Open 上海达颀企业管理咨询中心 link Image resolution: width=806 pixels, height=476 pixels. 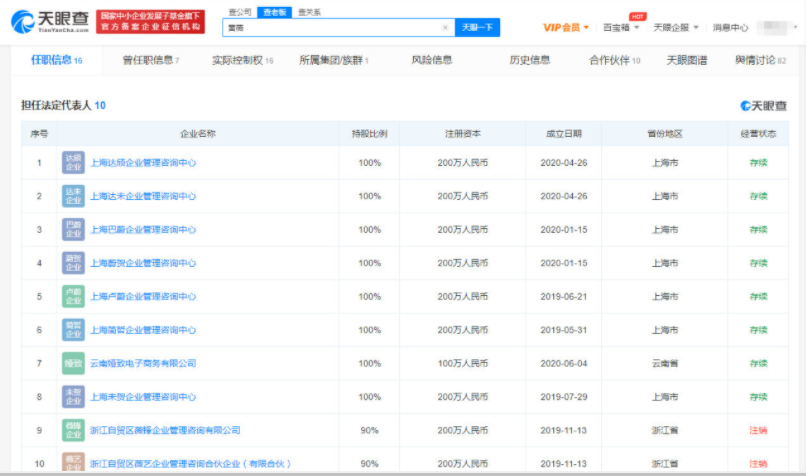click(143, 163)
